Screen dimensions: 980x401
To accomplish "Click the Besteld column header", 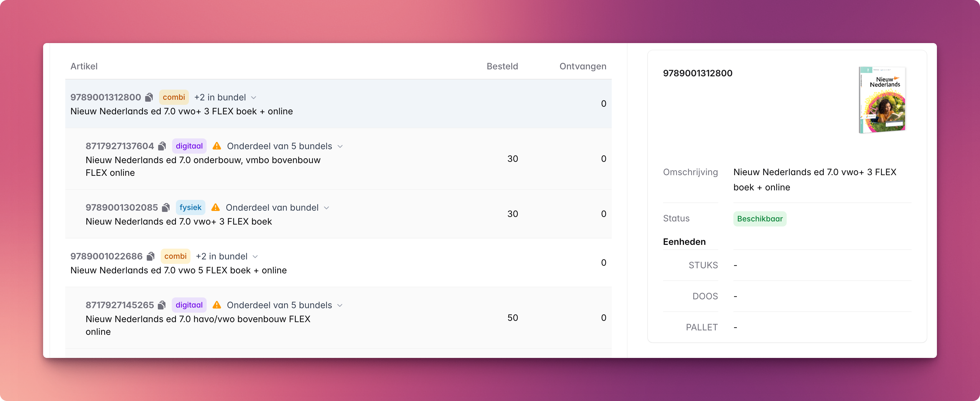I will click(x=502, y=66).
